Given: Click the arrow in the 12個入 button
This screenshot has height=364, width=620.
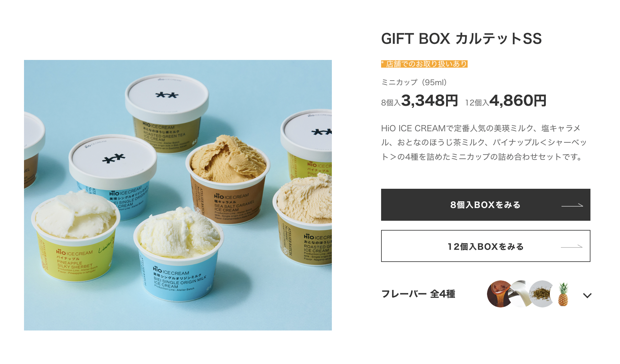Looking at the screenshot, I should coord(572,246).
